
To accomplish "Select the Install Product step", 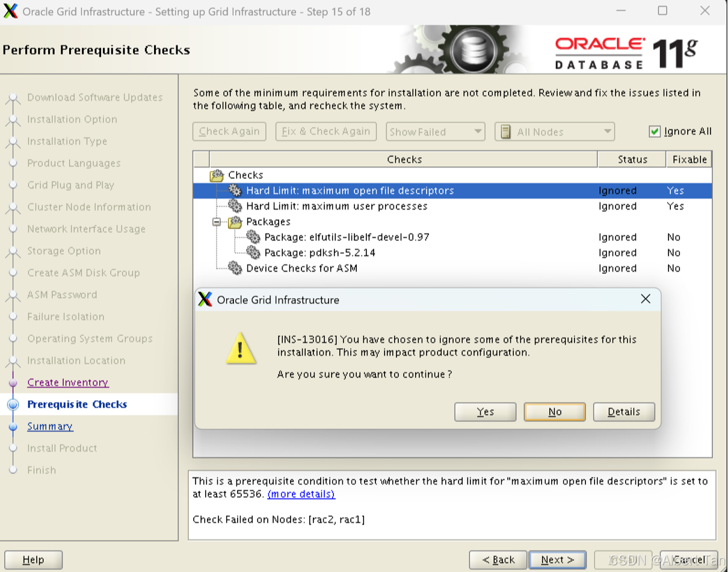I will (62, 449).
